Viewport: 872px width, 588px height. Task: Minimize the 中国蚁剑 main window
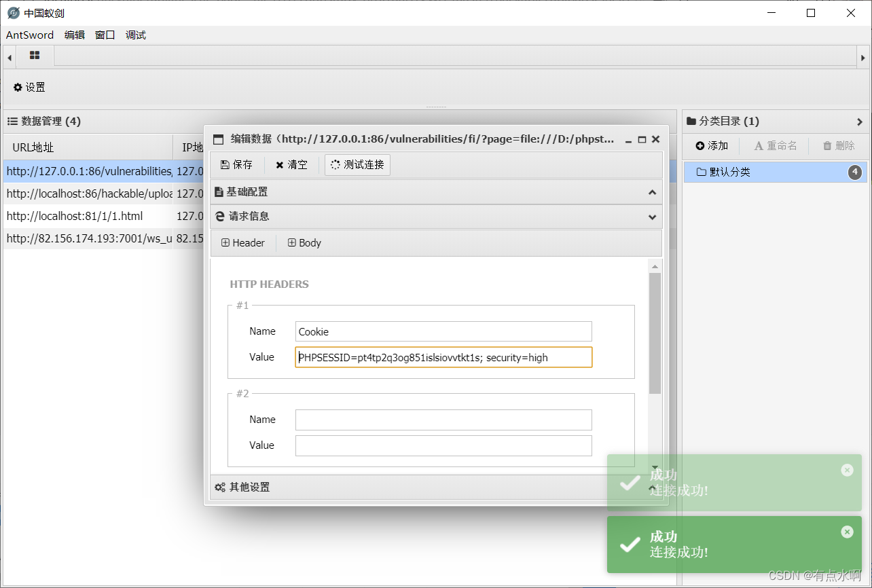pyautogui.click(x=771, y=13)
